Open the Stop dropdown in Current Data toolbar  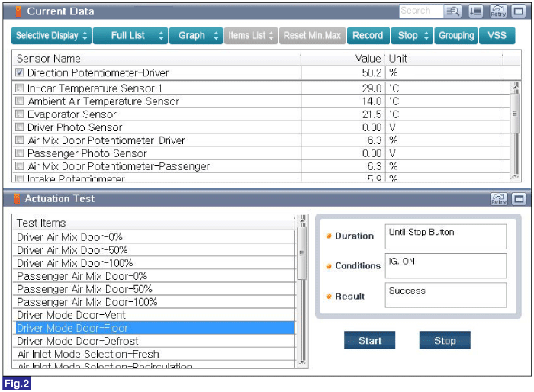412,36
